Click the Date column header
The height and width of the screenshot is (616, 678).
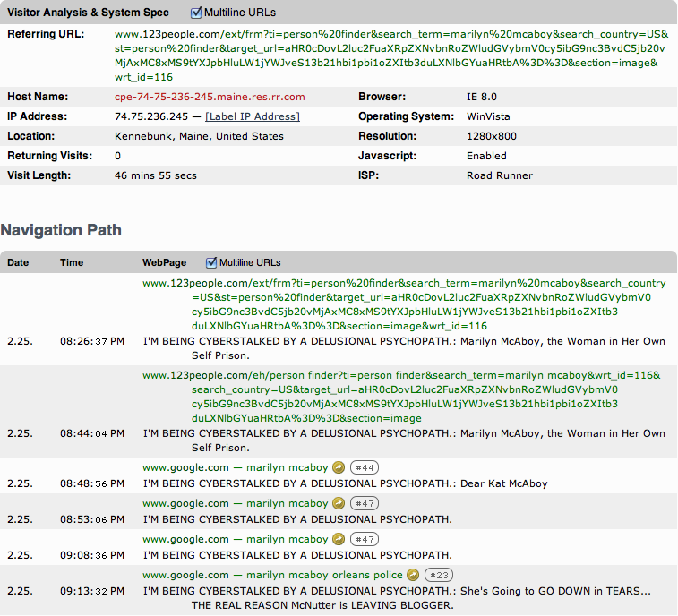pyautogui.click(x=18, y=262)
